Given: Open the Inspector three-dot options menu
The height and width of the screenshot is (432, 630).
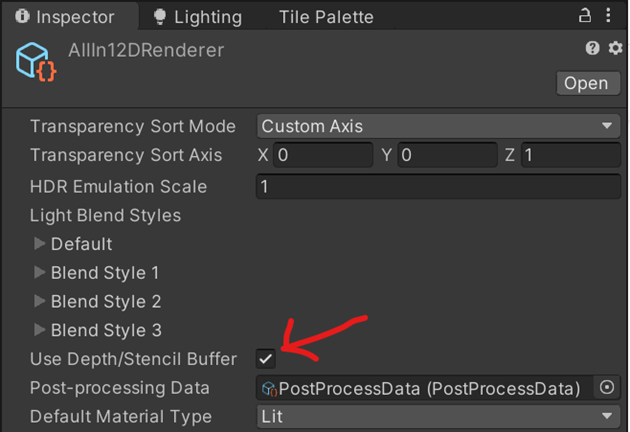Looking at the screenshot, I should (x=608, y=16).
